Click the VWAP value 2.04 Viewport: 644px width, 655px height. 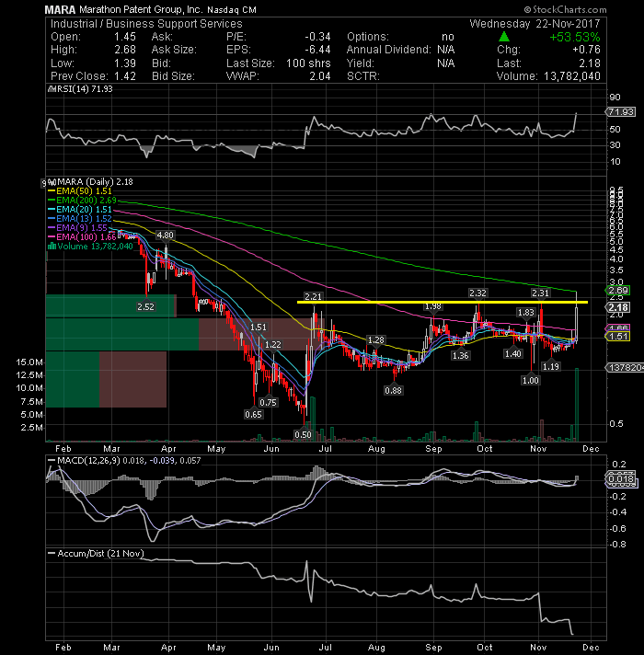pyautogui.click(x=320, y=76)
